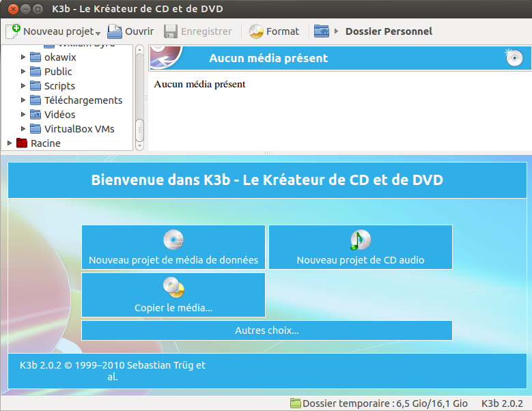Click the Dossier temporaire folder status icon

click(x=296, y=403)
